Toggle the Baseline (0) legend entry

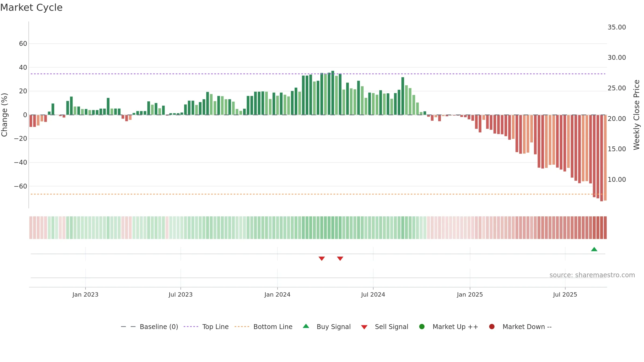[149, 327]
